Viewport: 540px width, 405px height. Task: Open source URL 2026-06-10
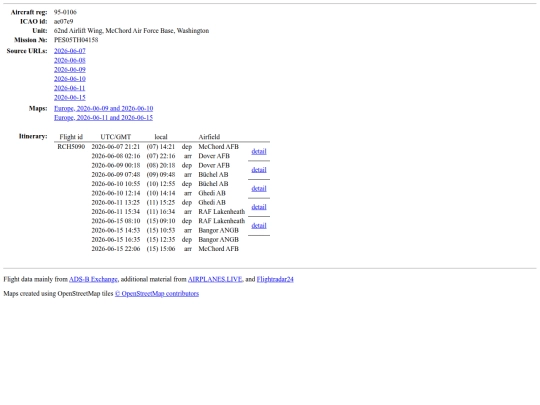coord(70,79)
